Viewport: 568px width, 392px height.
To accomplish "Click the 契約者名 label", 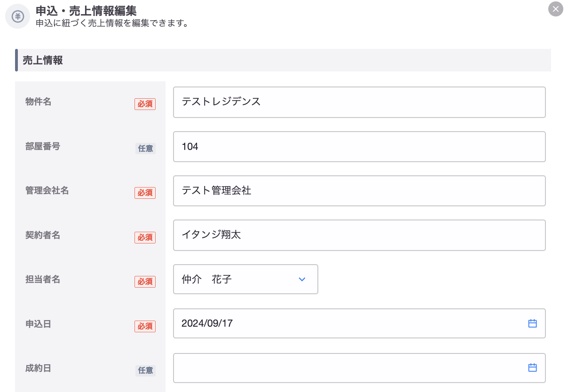I will click(x=43, y=235).
